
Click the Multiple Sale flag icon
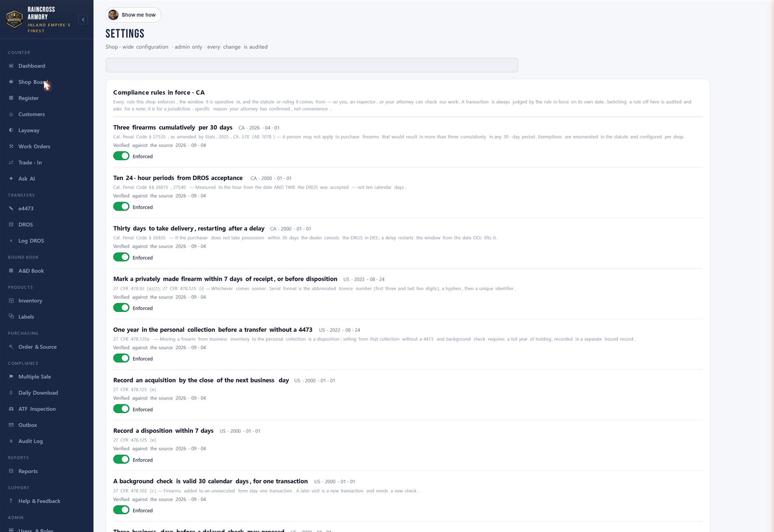(11, 376)
